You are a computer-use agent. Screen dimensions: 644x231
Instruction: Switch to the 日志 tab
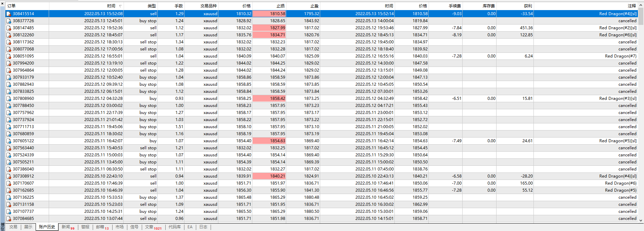coord(203,227)
